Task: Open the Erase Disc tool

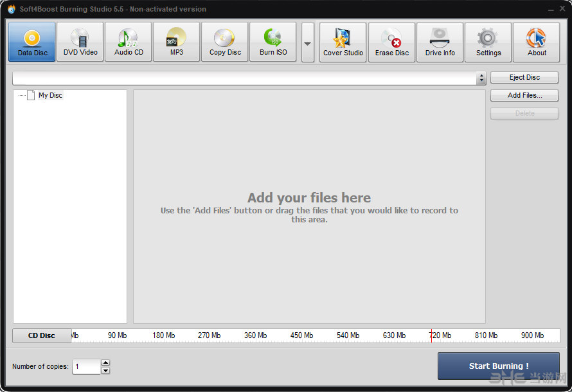Action: point(392,42)
